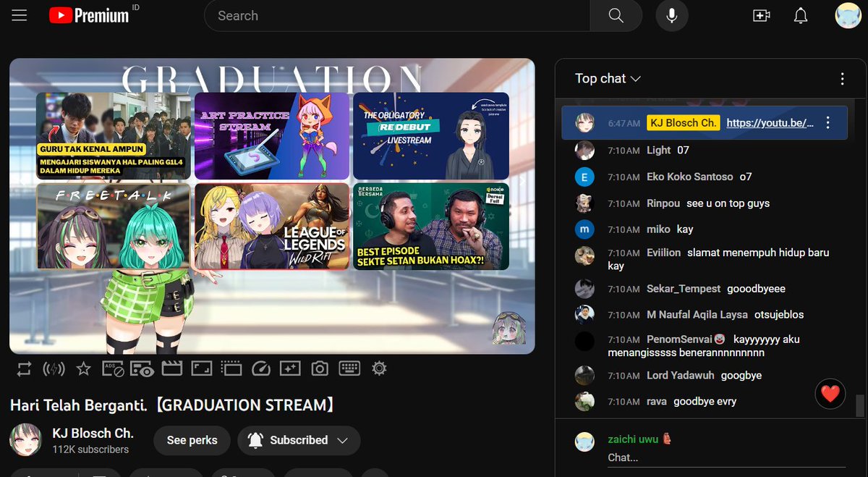Open live chat three-dot options menu
Screen dimensions: 868x477
click(x=842, y=78)
